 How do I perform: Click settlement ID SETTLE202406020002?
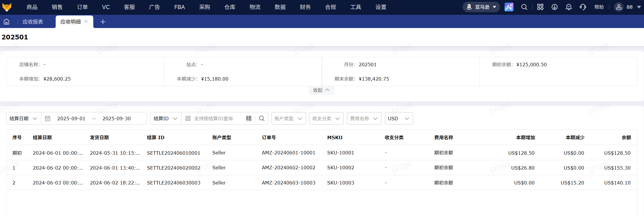point(173,168)
